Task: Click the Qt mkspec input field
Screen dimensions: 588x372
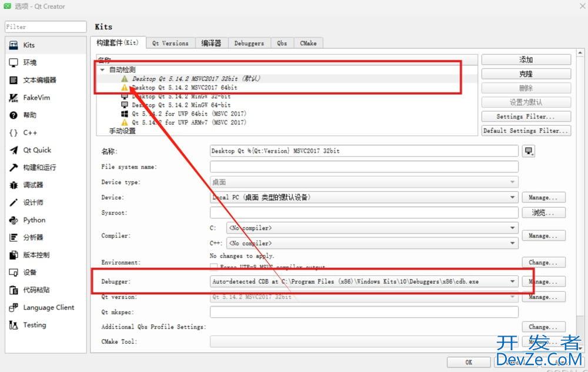Action: pyautogui.click(x=364, y=312)
